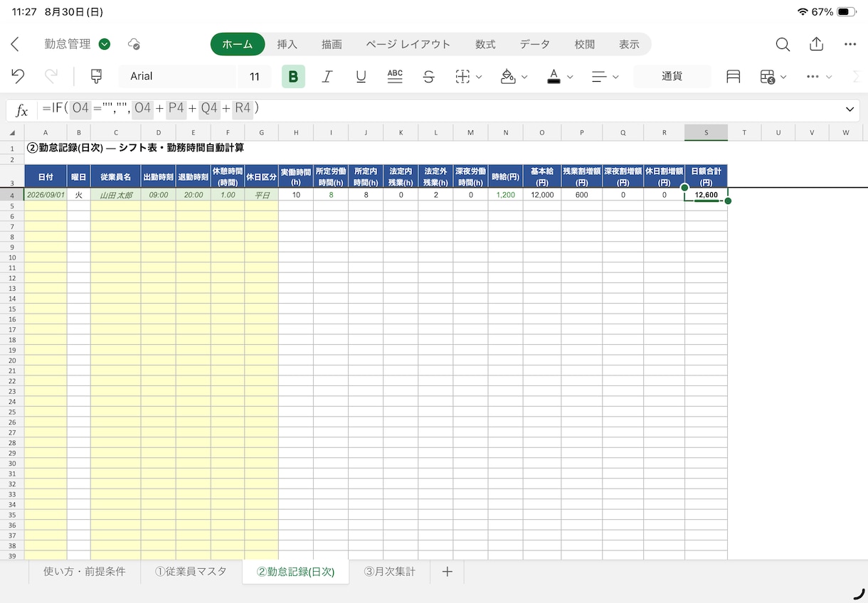
Task: Switch to the ページ レイアウト tab
Action: [408, 44]
